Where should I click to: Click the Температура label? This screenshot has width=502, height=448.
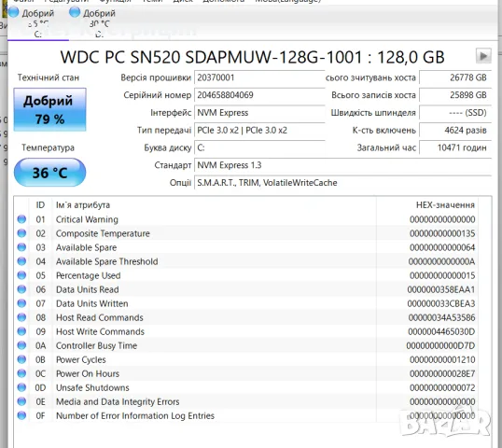[x=48, y=147]
